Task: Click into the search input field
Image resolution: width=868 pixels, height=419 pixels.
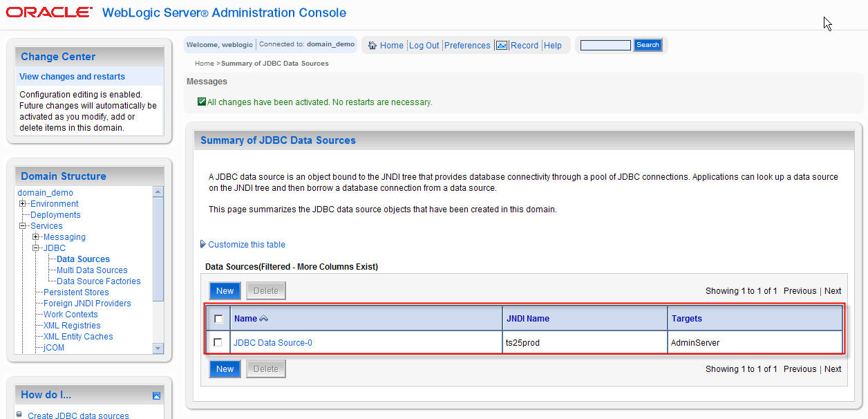Action: 605,45
